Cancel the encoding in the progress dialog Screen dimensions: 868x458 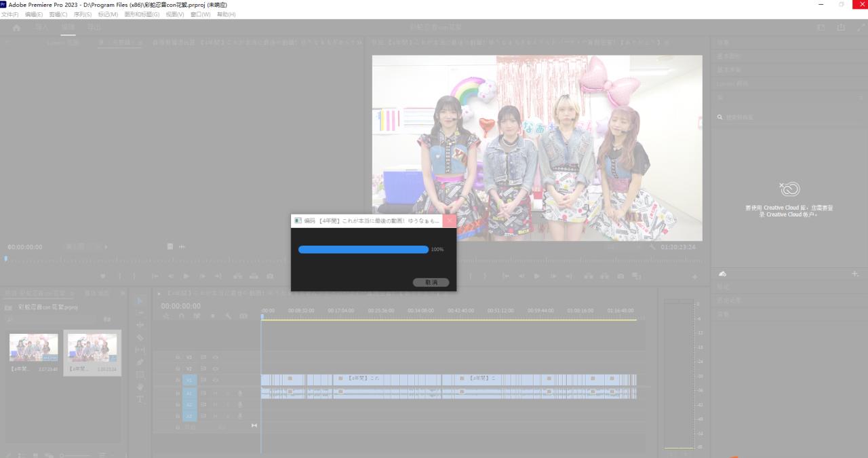[431, 282]
